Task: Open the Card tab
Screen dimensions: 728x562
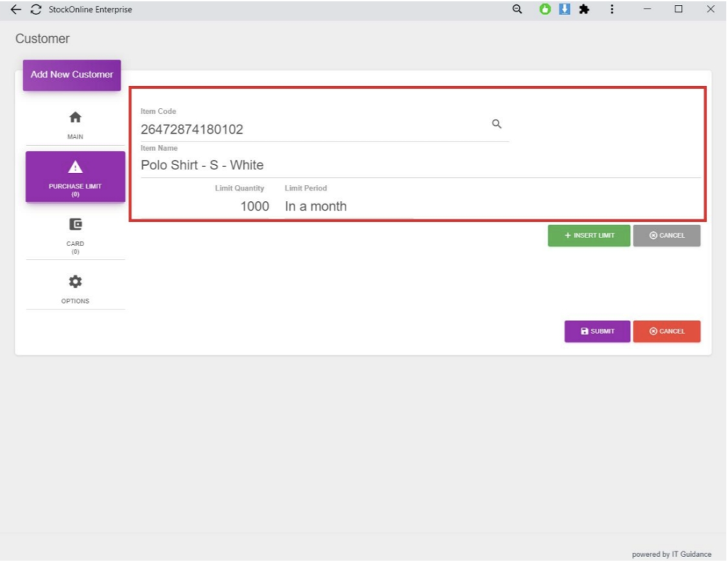Action: pyautogui.click(x=75, y=235)
